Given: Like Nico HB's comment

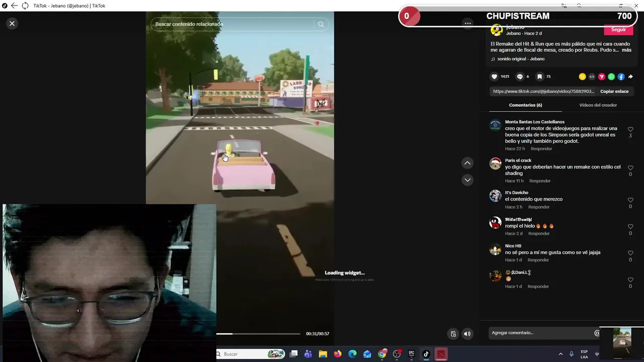Looking at the screenshot, I should pos(630,253).
